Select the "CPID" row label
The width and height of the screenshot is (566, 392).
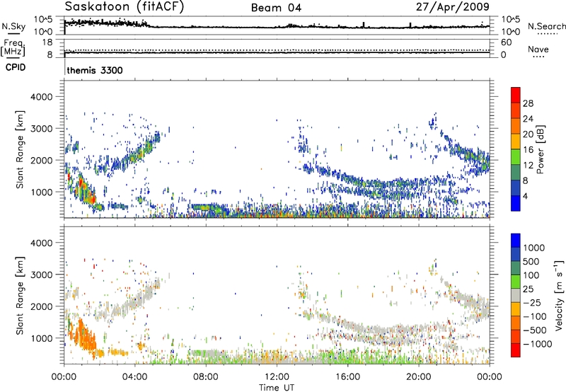pos(16,67)
